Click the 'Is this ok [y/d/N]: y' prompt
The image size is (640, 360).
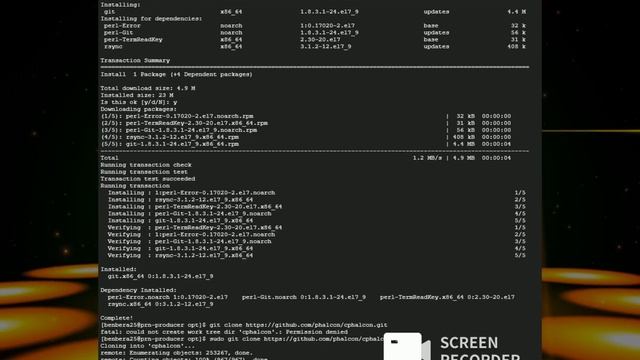click(x=139, y=102)
